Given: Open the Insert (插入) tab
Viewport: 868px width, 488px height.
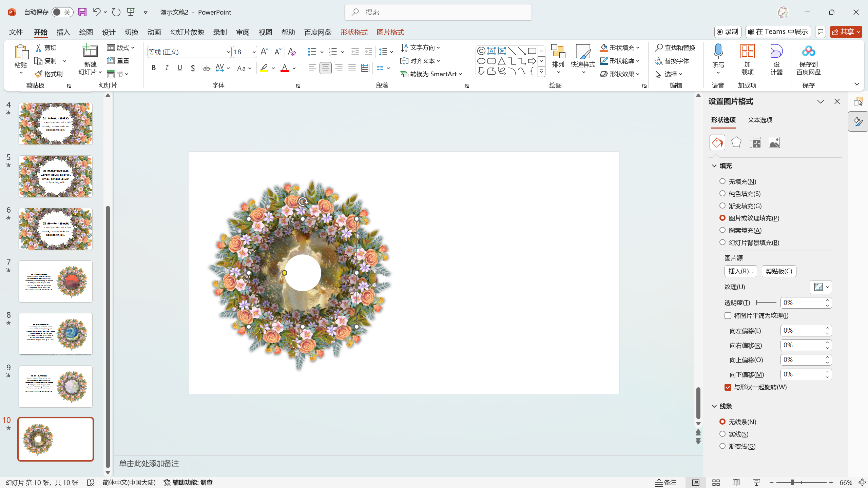Looking at the screenshot, I should 63,32.
